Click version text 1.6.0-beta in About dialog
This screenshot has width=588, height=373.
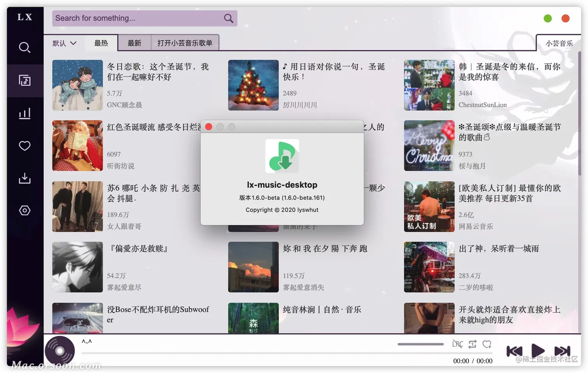(x=282, y=198)
